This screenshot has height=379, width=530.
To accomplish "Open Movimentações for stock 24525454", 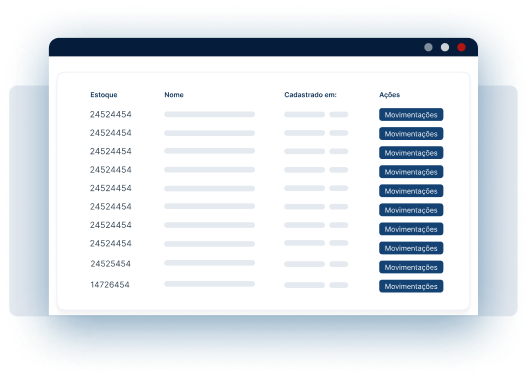I will point(411,267).
